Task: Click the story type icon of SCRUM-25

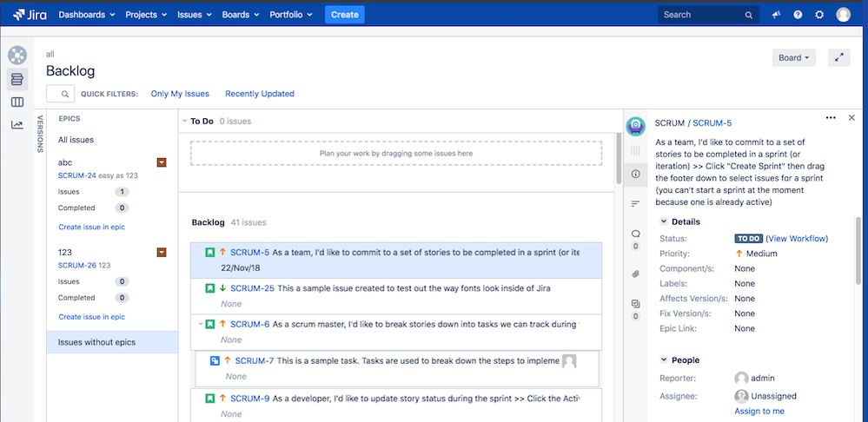Action: pos(209,288)
